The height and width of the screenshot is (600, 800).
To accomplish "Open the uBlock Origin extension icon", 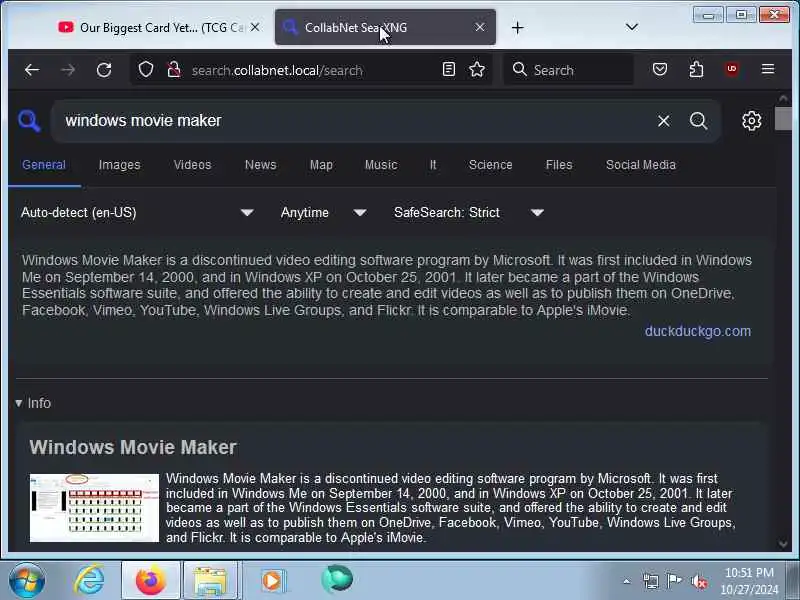I will [x=732, y=69].
